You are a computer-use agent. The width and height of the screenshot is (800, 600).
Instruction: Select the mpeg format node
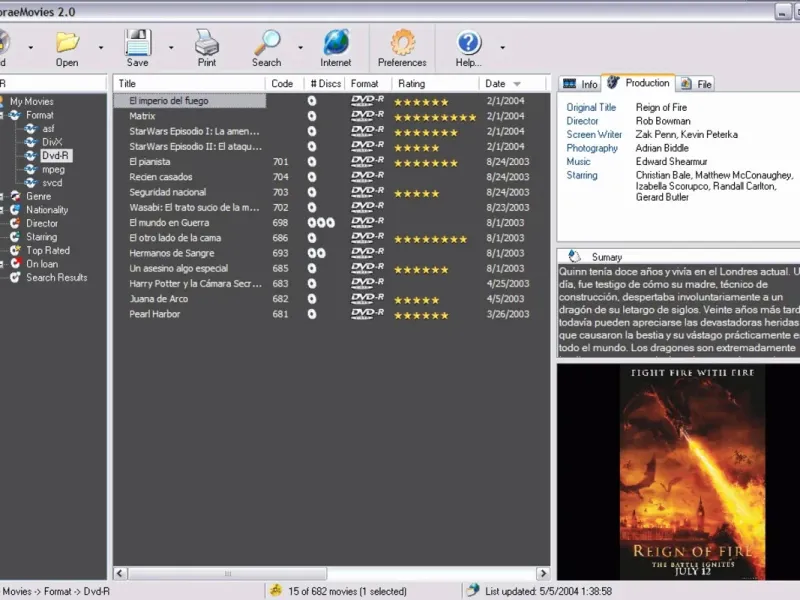(54, 169)
